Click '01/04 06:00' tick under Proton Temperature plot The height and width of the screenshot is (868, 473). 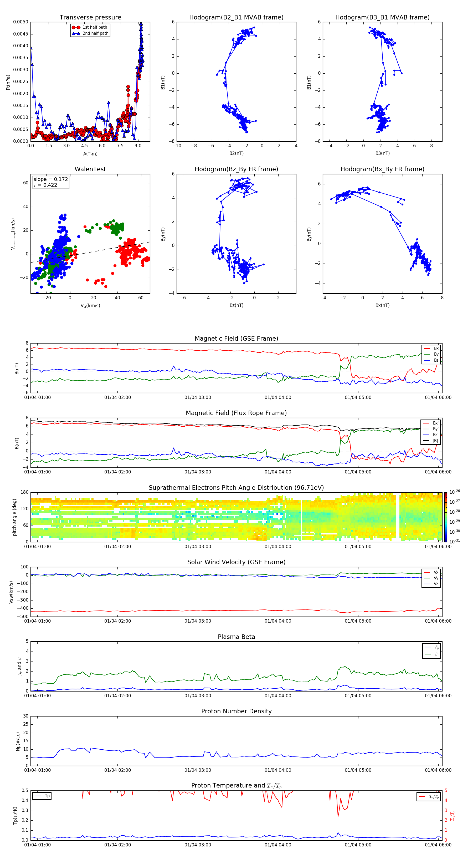pos(438,845)
